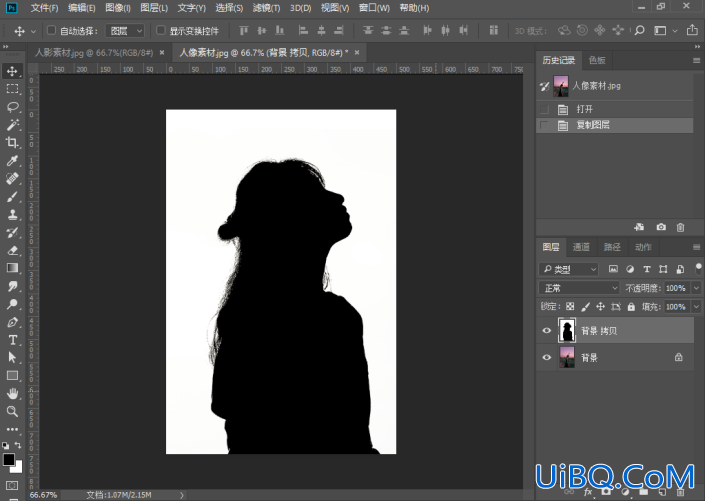This screenshot has width=705, height=501.
Task: Click the share icon in options bar
Action: 692,31
